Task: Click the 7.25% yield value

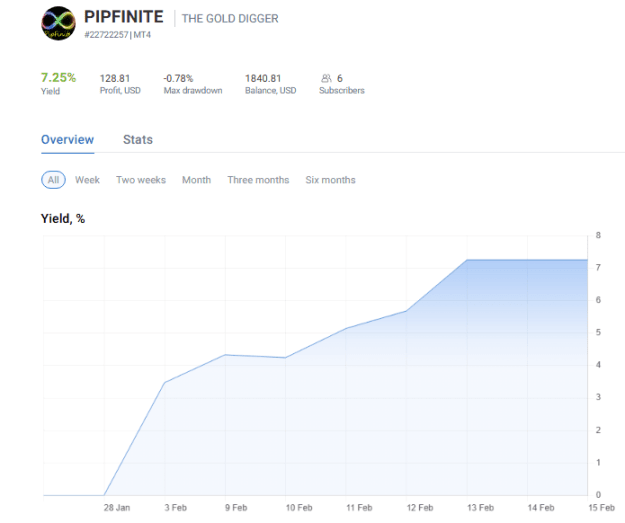Action: (x=58, y=77)
